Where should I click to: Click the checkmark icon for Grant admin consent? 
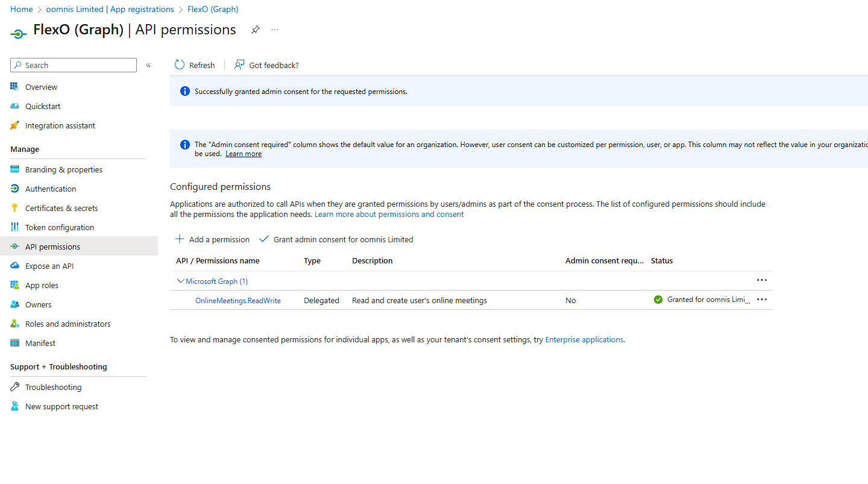pyautogui.click(x=264, y=239)
